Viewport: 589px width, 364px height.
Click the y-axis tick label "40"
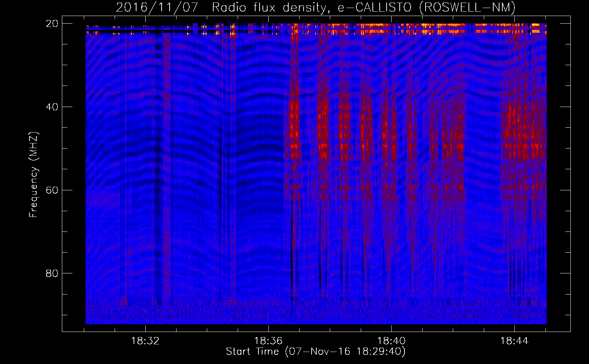[52, 107]
